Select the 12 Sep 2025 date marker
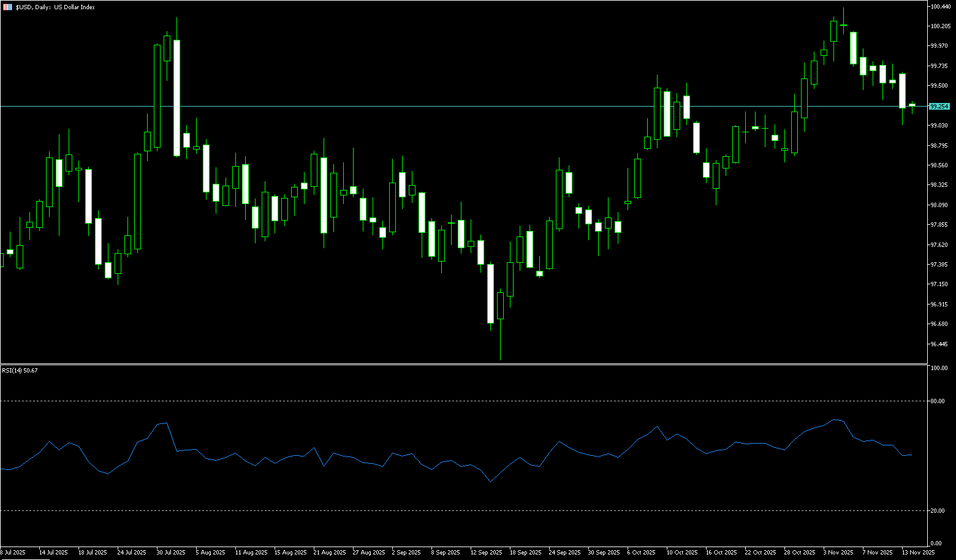 (x=486, y=553)
